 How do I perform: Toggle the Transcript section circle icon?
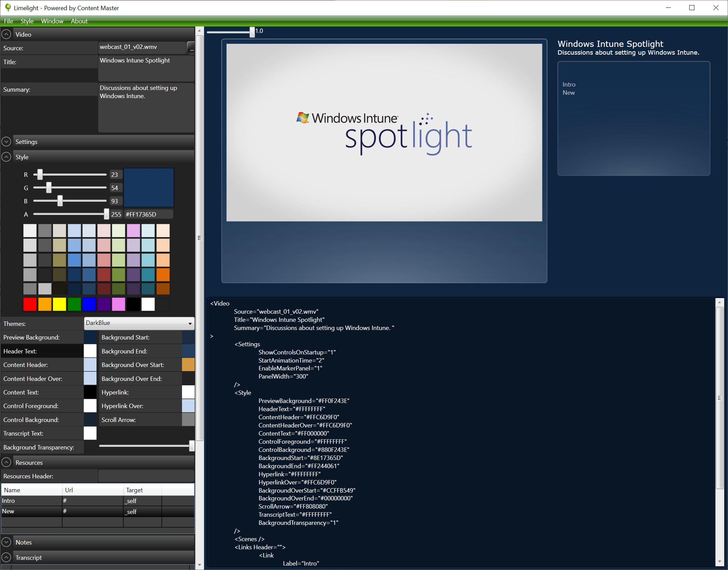pos(6,557)
